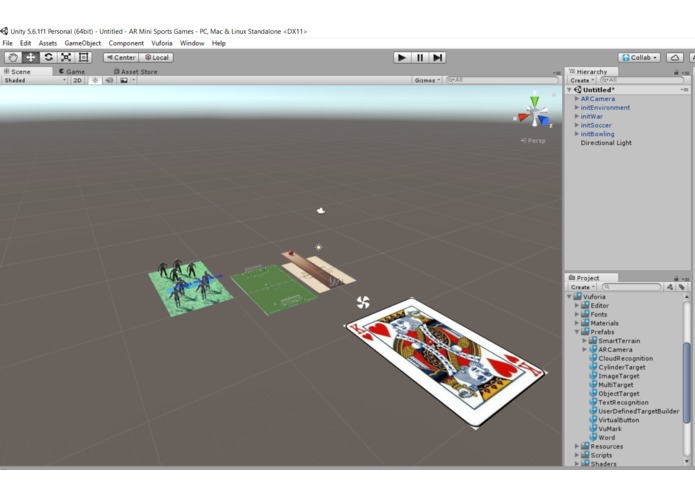This screenshot has width=695, height=494.
Task: Open the Edit menu
Action: 25,43
